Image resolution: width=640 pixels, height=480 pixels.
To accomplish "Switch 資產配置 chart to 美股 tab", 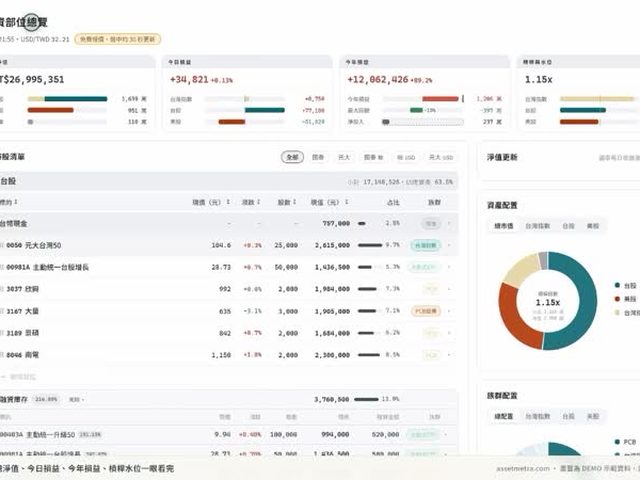I will (593, 226).
